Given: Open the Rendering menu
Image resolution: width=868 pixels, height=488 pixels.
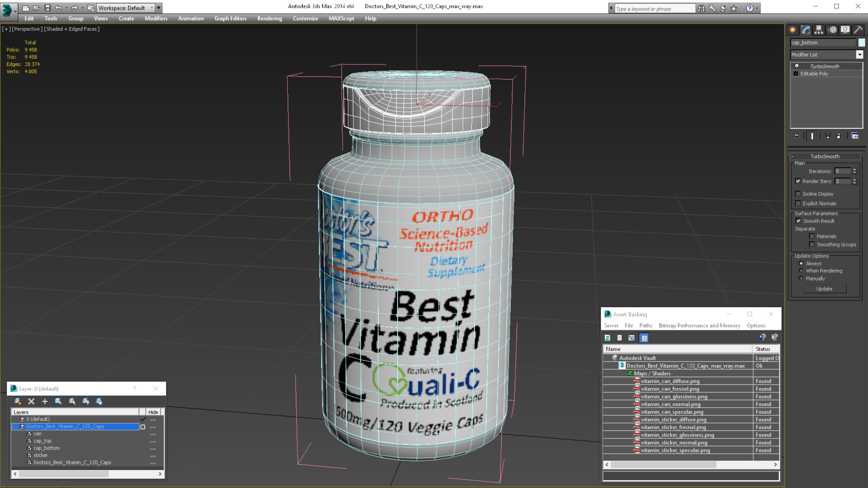Looking at the screenshot, I should [269, 18].
